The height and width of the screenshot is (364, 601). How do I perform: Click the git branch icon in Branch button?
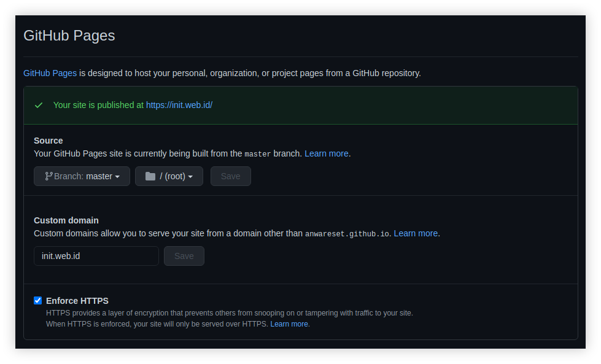click(48, 176)
